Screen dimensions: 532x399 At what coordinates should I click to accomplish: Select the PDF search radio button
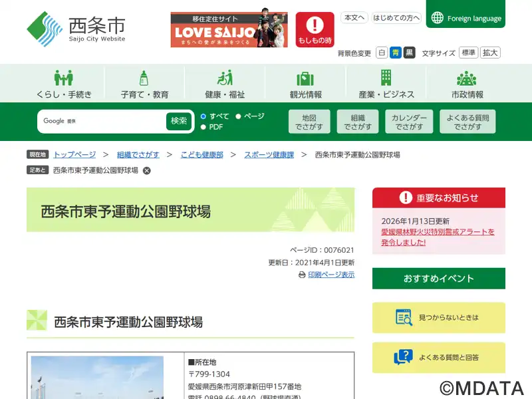click(x=203, y=127)
